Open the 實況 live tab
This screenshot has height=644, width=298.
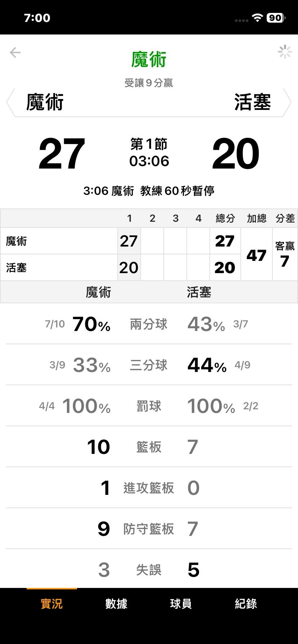coord(51,603)
